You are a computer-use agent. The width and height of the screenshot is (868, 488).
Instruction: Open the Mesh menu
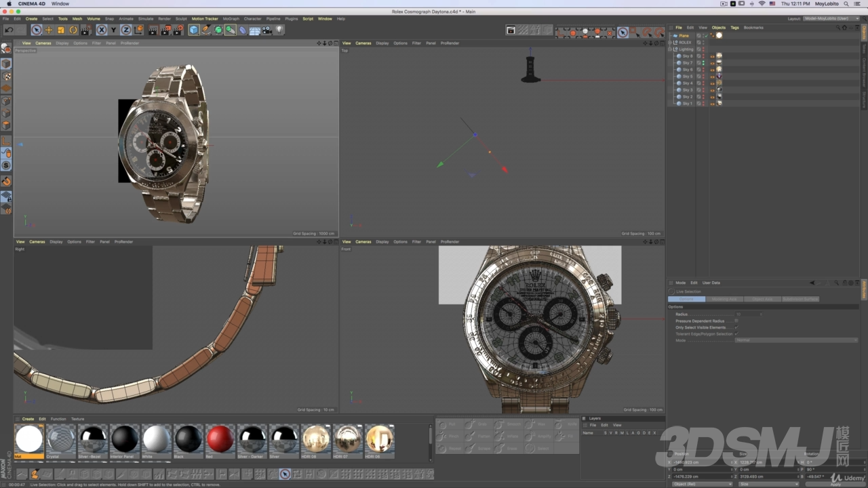click(x=77, y=19)
